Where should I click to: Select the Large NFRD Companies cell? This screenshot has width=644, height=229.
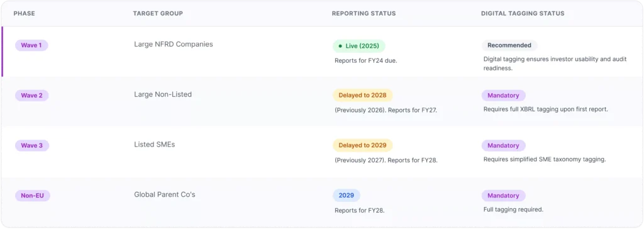click(174, 45)
